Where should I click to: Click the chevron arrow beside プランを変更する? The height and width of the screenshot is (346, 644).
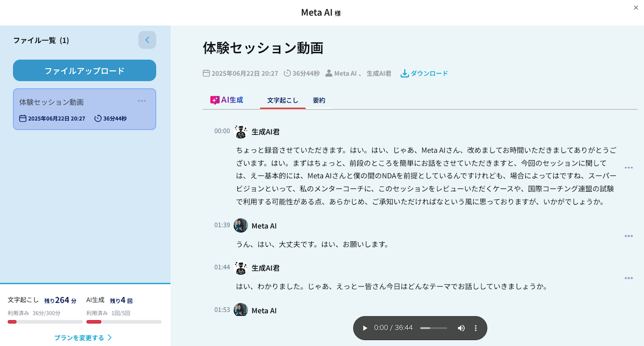coord(110,338)
